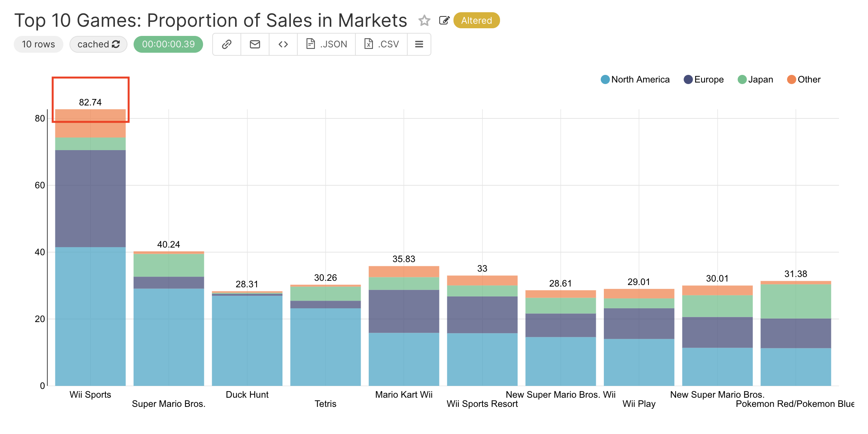Click the query duration 00:00:00.39 badge
Image resolution: width=868 pixels, height=434 pixels.
(168, 44)
